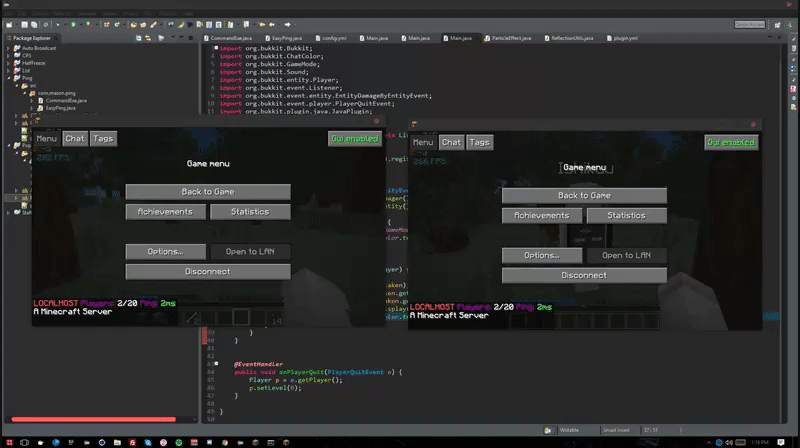Image resolution: width=800 pixels, height=448 pixels.
Task: Switch to the config.yml editor tab
Action: coord(331,38)
